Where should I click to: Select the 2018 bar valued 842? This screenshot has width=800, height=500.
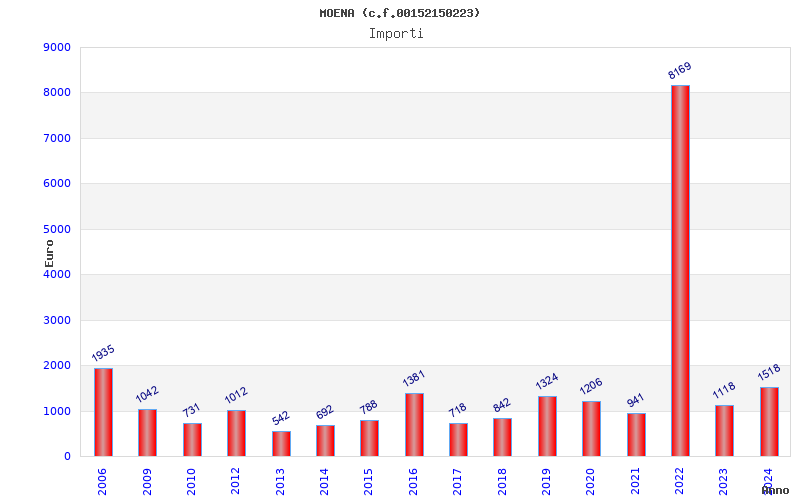[x=503, y=437]
